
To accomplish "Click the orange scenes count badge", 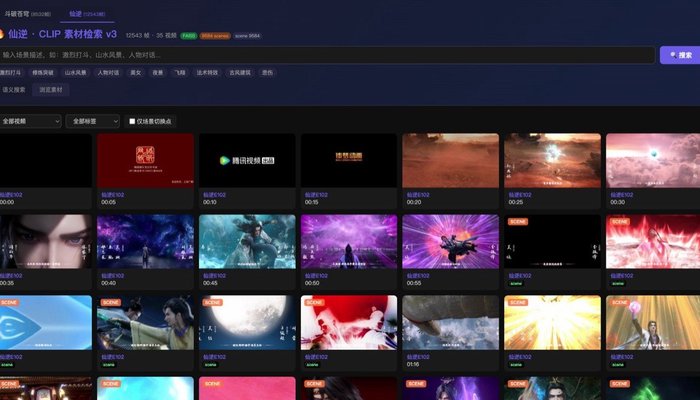I will (215, 36).
